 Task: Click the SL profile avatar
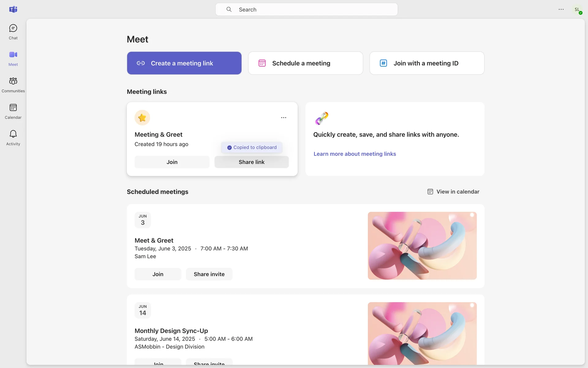[577, 10]
